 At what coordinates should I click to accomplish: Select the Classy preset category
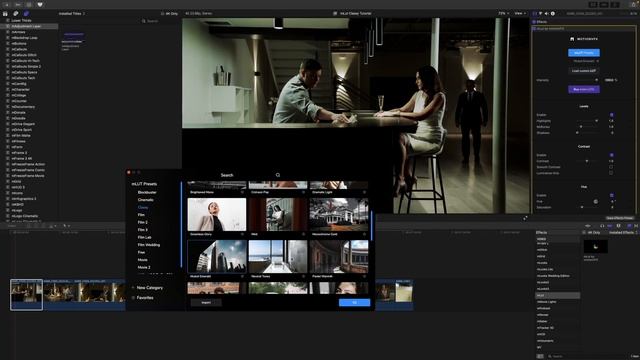143,207
